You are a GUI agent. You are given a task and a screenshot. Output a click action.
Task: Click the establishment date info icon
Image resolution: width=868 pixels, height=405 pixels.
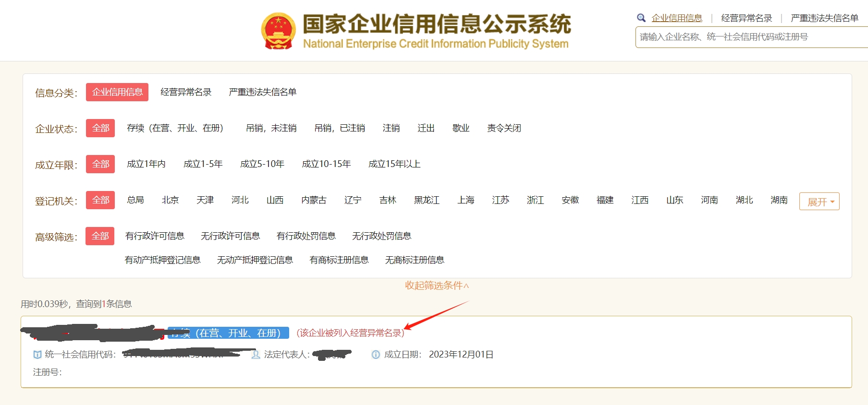(x=376, y=355)
